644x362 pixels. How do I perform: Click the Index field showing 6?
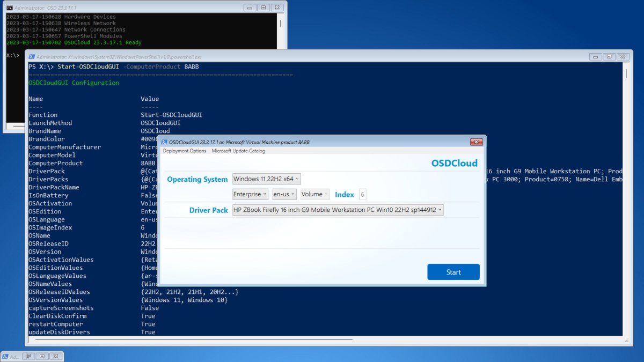tap(363, 194)
